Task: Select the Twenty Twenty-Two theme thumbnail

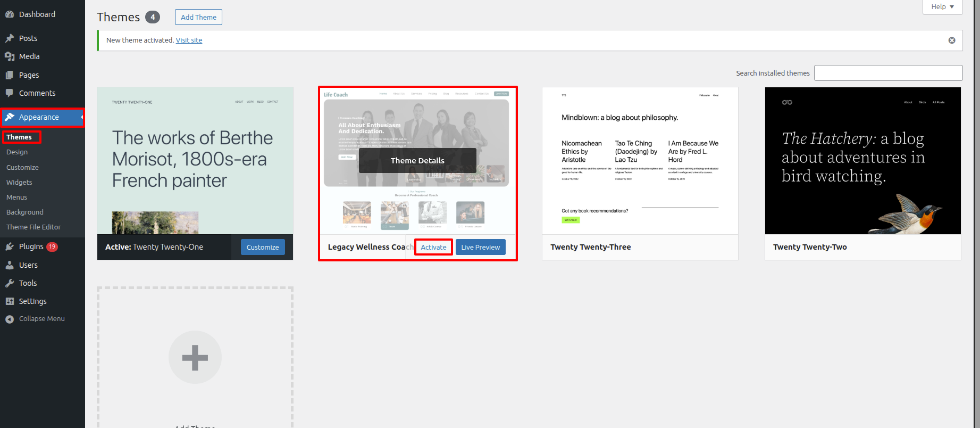Action: tap(862, 161)
